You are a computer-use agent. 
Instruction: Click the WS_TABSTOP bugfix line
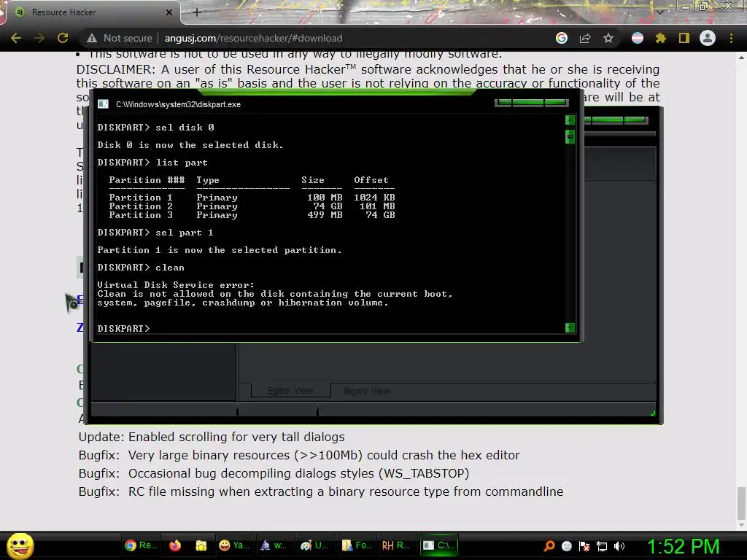(x=274, y=473)
